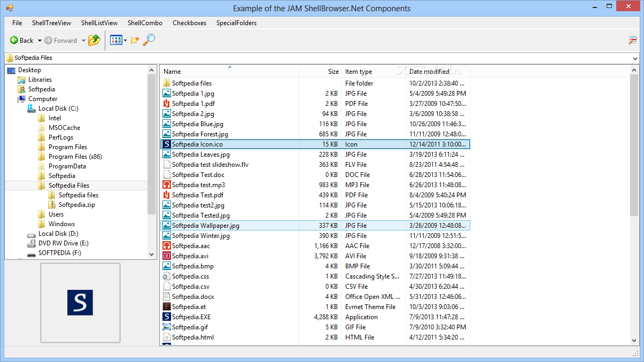Click the Softpedia.html document icon
The width and height of the screenshot is (644, 362).
[x=167, y=337]
